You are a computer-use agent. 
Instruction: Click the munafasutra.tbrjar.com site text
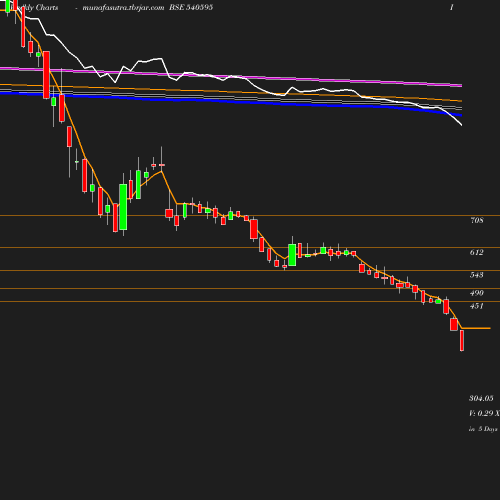click(123, 8)
